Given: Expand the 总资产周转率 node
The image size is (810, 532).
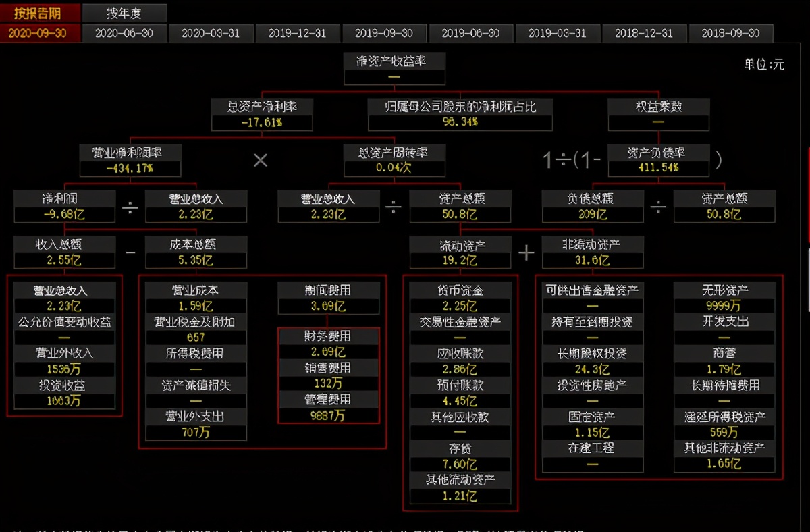Looking at the screenshot, I should 394,160.
